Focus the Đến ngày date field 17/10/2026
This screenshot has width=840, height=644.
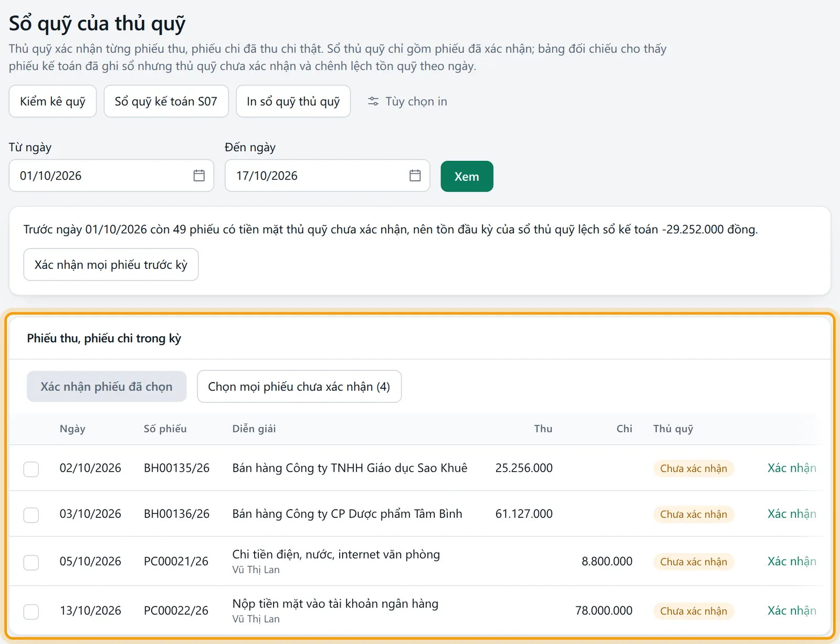coord(327,175)
